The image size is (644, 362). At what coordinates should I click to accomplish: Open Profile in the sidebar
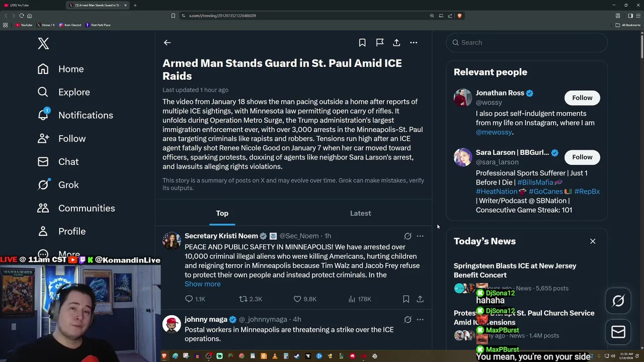coord(61,231)
